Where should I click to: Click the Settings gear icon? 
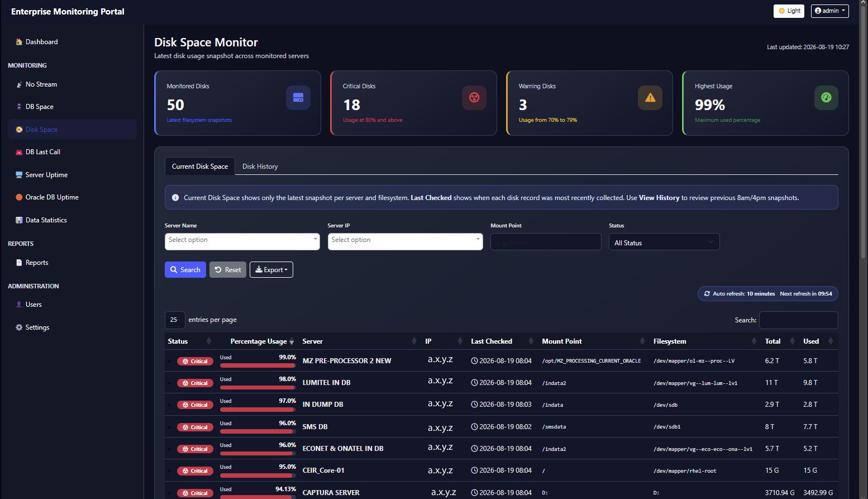[19, 327]
